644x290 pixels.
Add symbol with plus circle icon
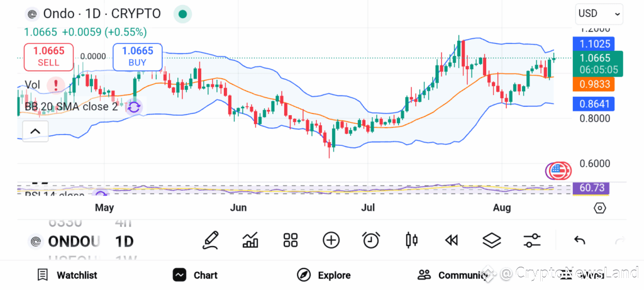(331, 240)
